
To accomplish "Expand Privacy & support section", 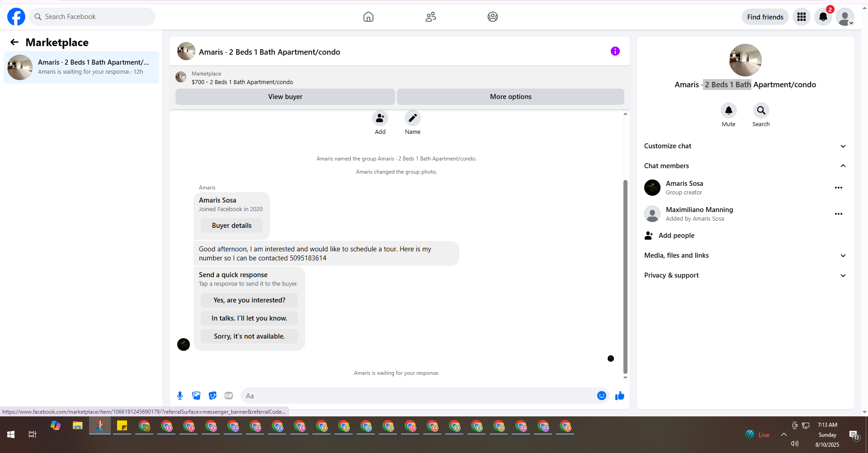I will 745,275.
